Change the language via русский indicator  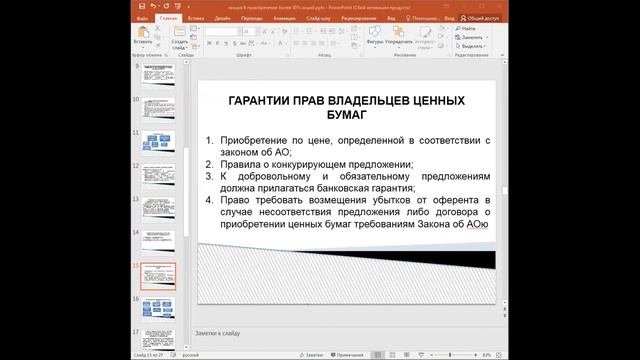pos(190,355)
